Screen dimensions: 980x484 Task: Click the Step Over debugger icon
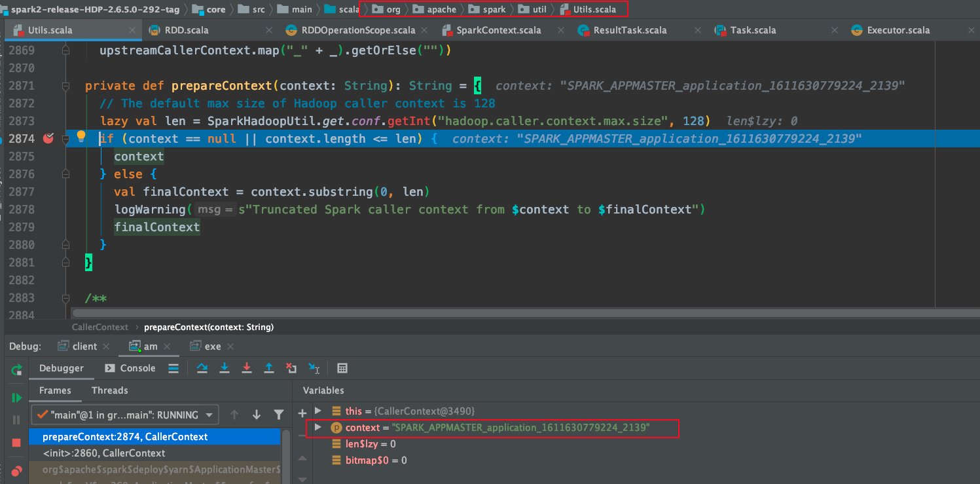click(202, 368)
